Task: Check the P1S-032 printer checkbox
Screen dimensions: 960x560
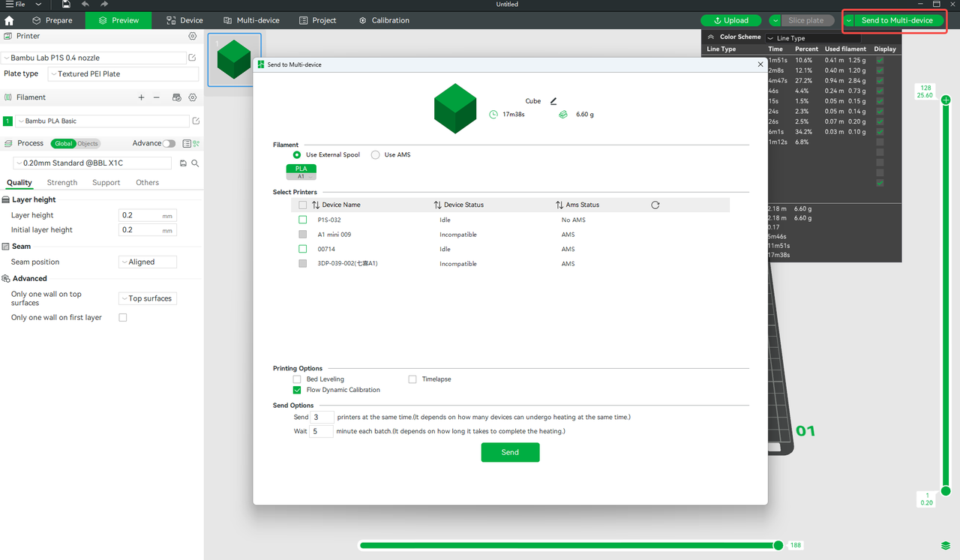Action: [x=302, y=220]
